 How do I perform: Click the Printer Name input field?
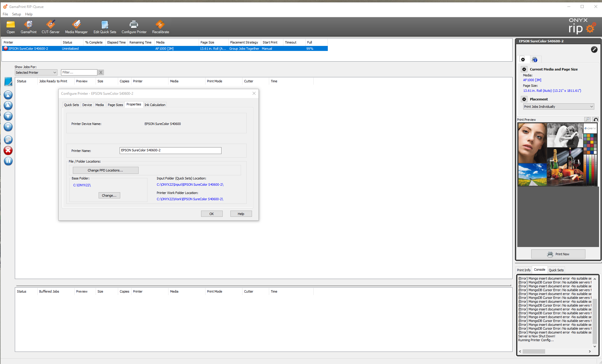[x=170, y=150]
